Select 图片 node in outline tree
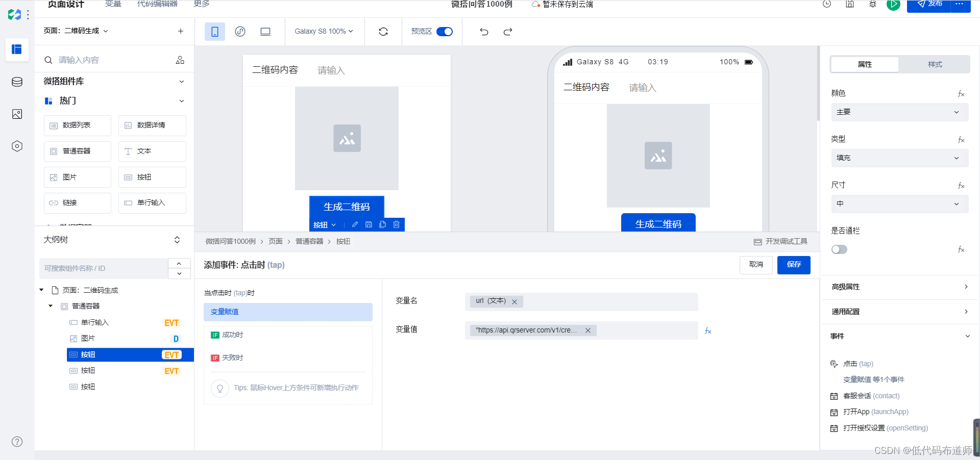 tap(88, 339)
